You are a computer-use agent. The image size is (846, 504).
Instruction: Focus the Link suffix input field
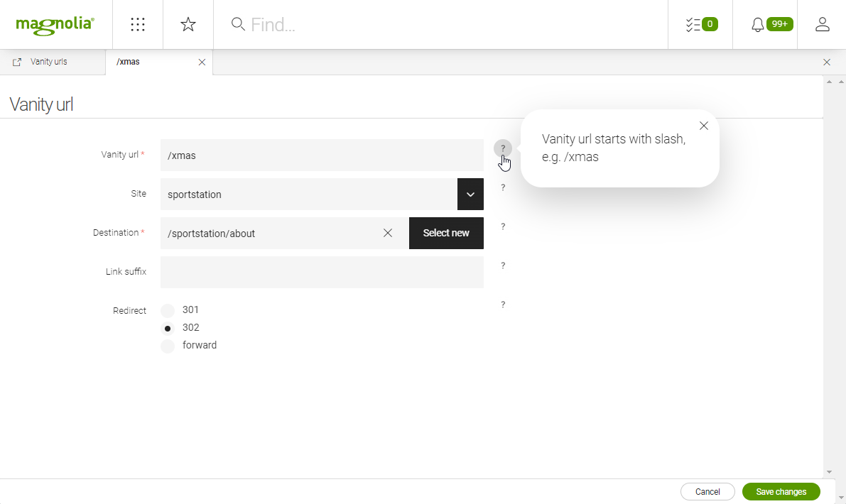(322, 272)
